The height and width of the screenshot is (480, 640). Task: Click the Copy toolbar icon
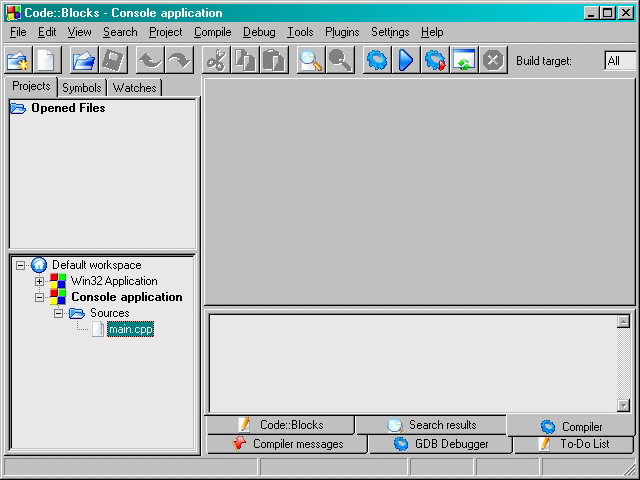point(245,60)
